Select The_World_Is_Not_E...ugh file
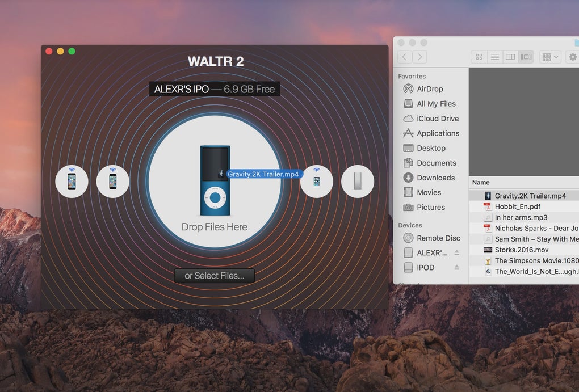Screen dimensions: 579x392 pyautogui.click(x=524, y=271)
